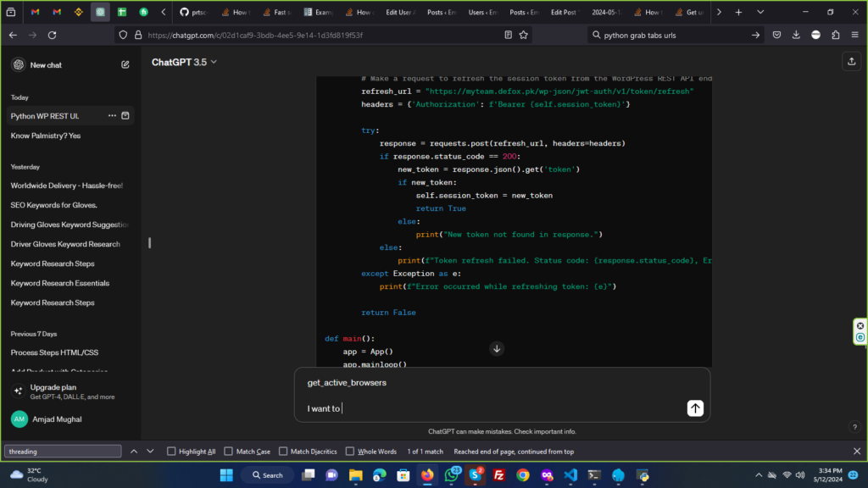Check the Whole Words option

(x=350, y=452)
